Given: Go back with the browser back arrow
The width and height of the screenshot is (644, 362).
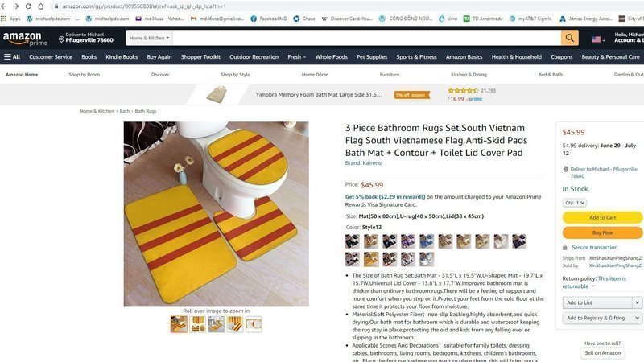Looking at the screenshot, I should (x=4, y=6).
